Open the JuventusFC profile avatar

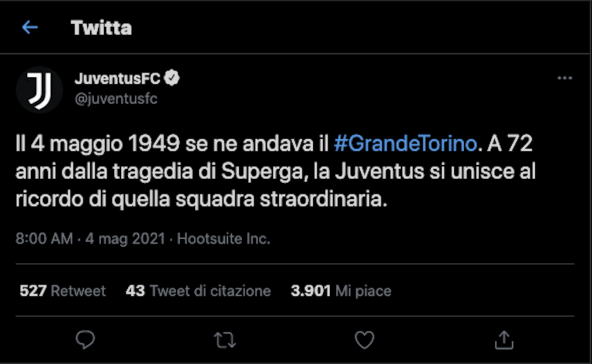click(39, 90)
